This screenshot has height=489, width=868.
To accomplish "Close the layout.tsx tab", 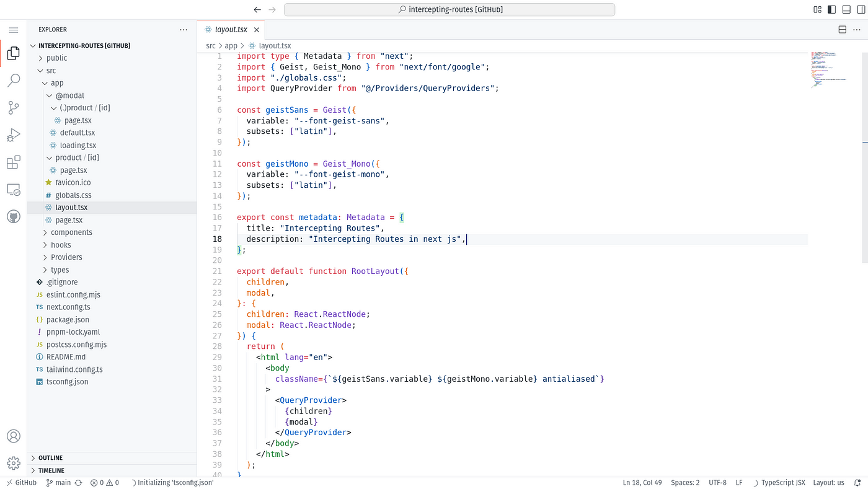I will (257, 30).
